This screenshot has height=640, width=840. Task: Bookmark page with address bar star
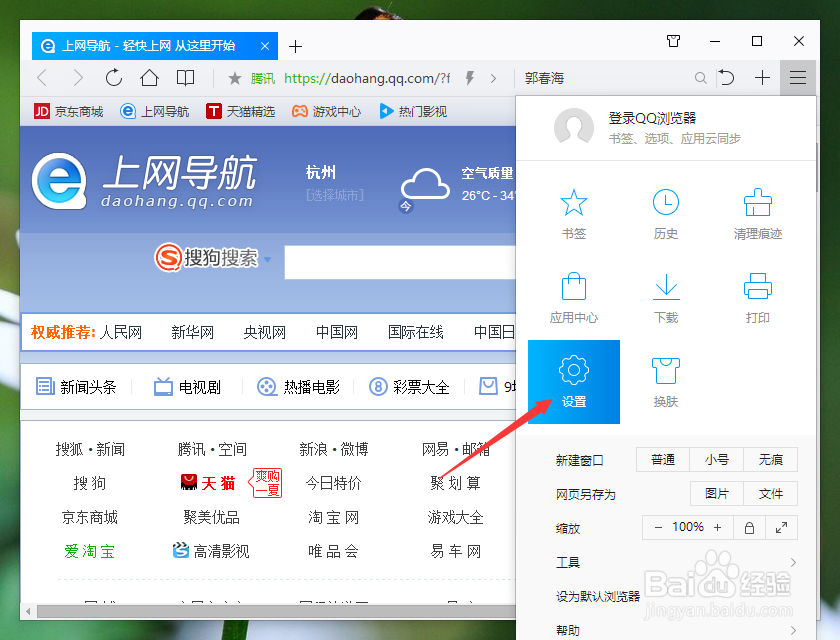[x=234, y=79]
